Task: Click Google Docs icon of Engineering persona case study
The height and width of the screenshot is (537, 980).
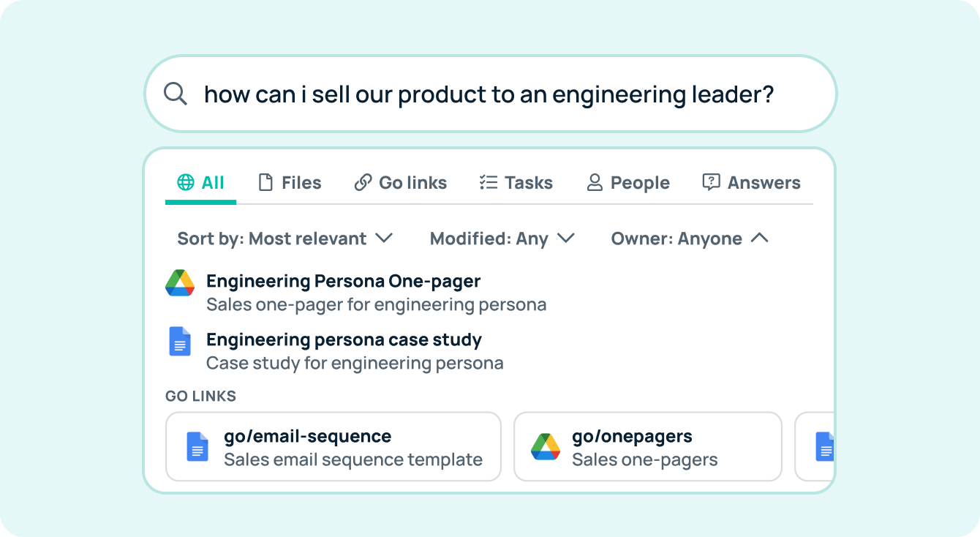Action: tap(180, 342)
